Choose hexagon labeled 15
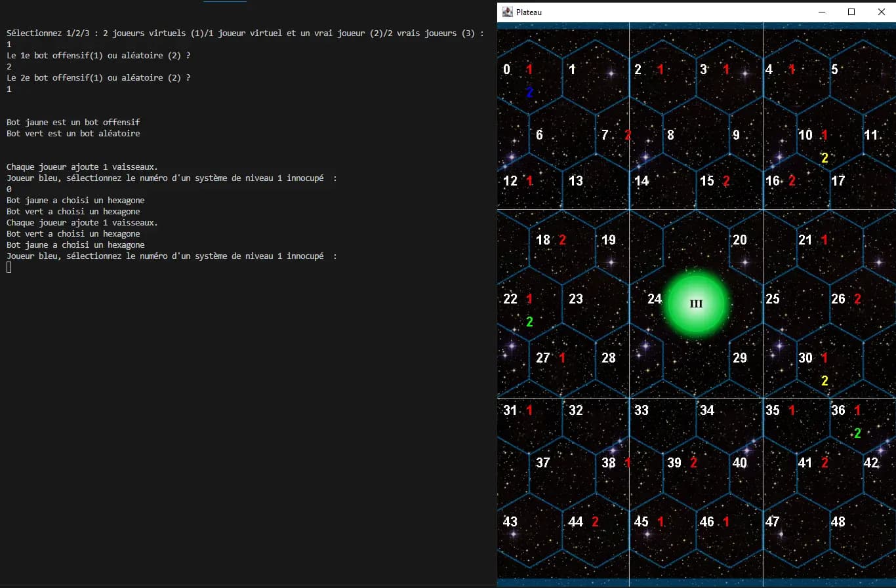The width and height of the screenshot is (896, 588). [707, 181]
